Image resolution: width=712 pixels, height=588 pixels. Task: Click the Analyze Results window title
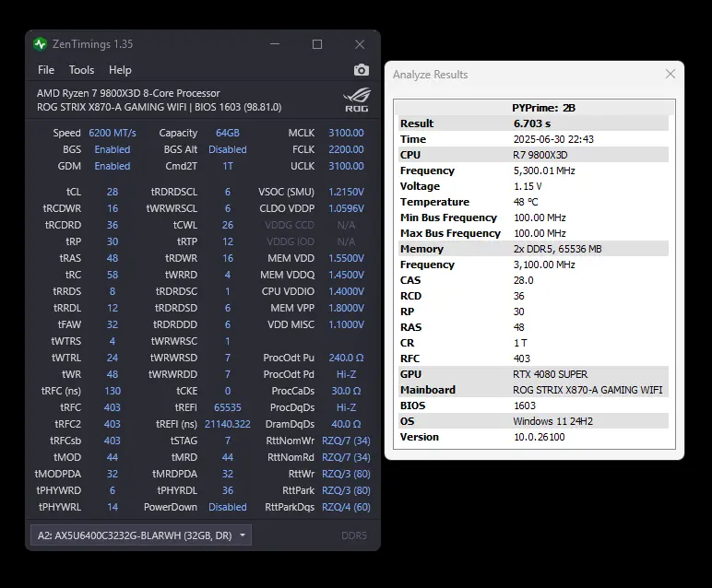pyautogui.click(x=430, y=75)
